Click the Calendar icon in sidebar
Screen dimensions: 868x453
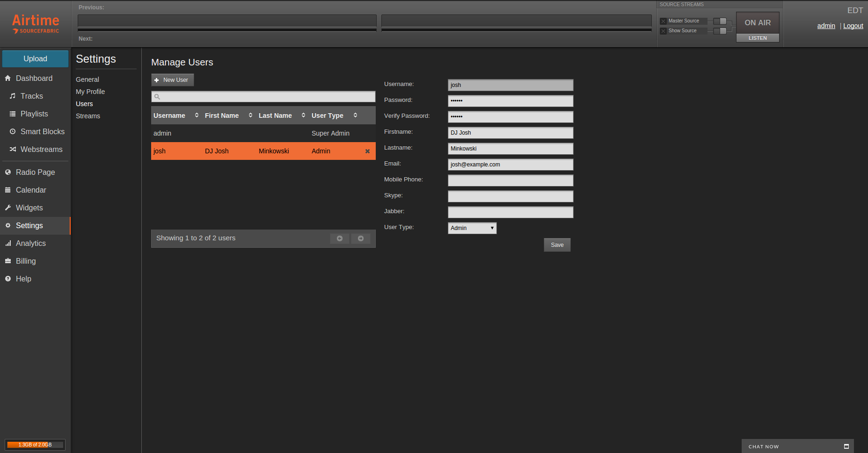coord(8,190)
